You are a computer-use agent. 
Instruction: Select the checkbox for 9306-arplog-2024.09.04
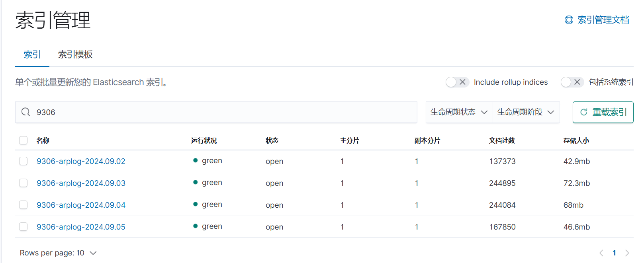click(x=23, y=205)
